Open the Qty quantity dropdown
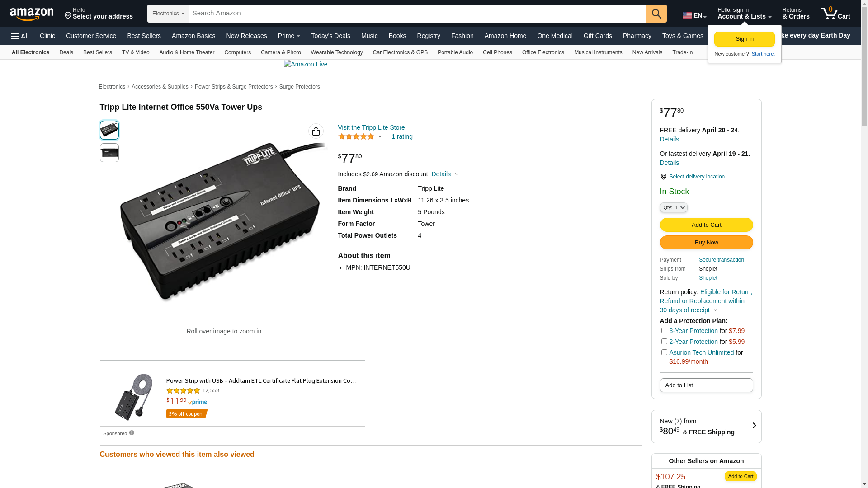 coord(674,207)
